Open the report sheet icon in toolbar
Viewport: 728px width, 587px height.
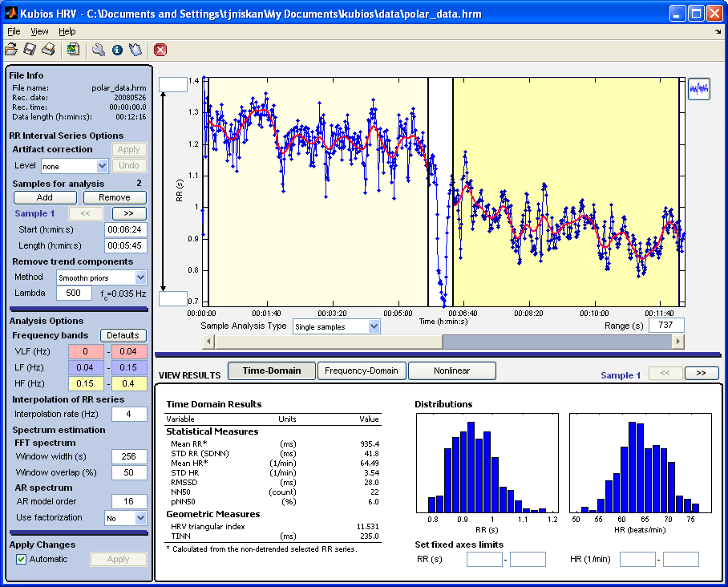73,50
